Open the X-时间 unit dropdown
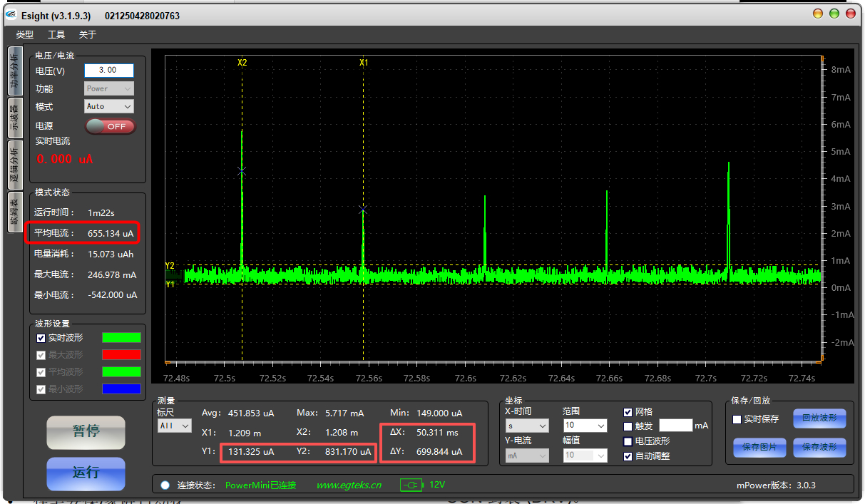The image size is (865, 504). 527,426
